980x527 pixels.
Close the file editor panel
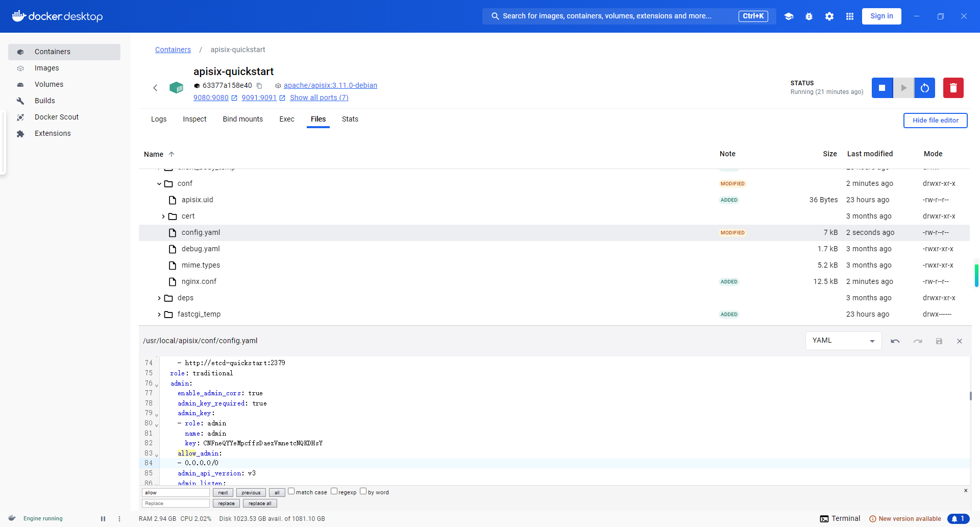coord(960,341)
